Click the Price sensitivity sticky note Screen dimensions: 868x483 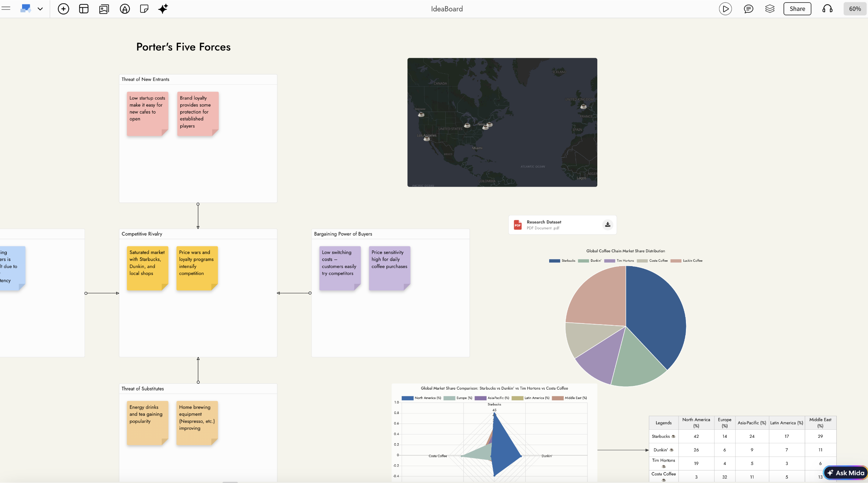pos(389,268)
